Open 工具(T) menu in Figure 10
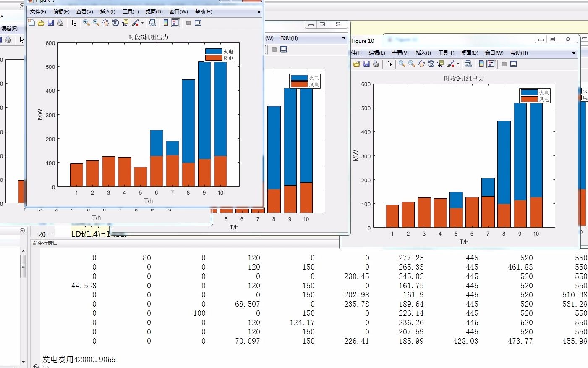Image resolution: width=588 pixels, height=368 pixels. [446, 53]
